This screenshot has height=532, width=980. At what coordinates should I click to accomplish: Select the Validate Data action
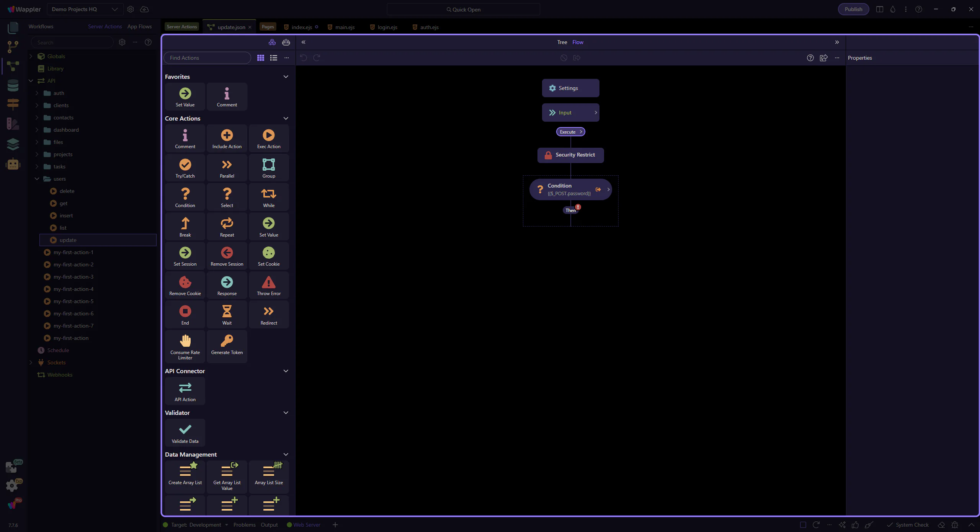(x=185, y=432)
